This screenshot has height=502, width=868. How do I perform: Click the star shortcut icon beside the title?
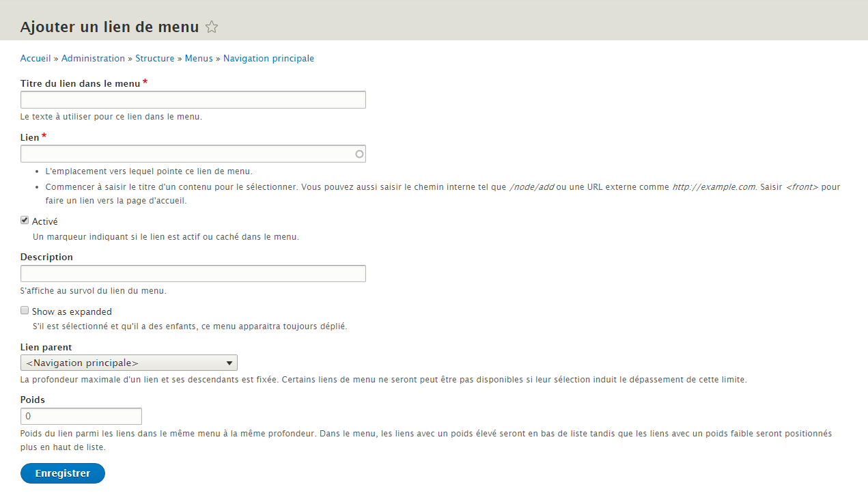pyautogui.click(x=212, y=27)
